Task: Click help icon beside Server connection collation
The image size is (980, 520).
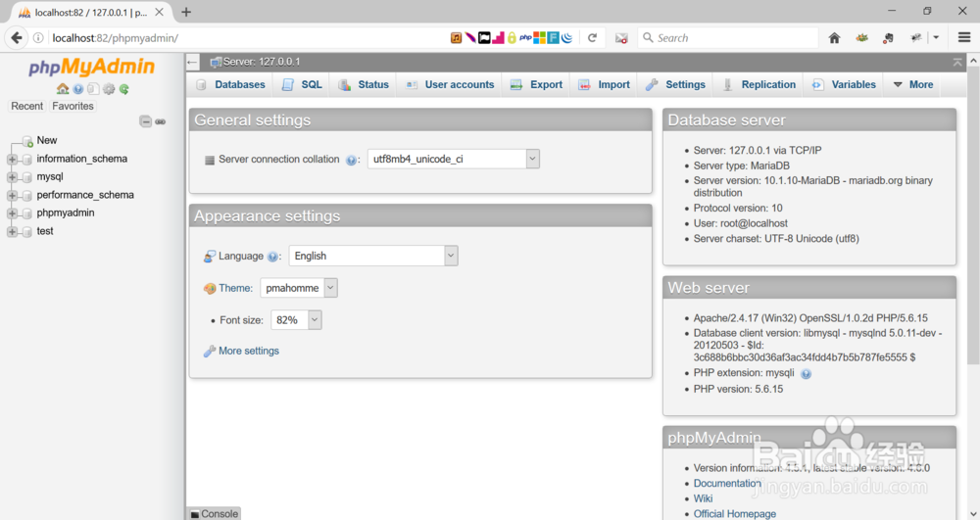Action: (x=351, y=161)
